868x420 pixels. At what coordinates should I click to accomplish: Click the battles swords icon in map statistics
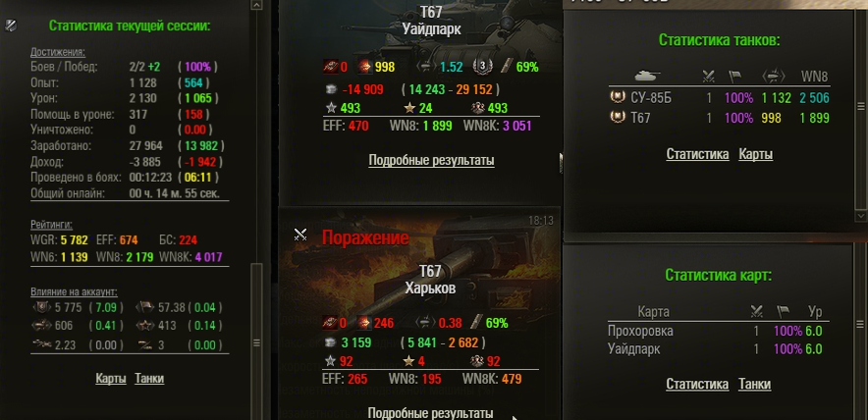click(x=757, y=311)
